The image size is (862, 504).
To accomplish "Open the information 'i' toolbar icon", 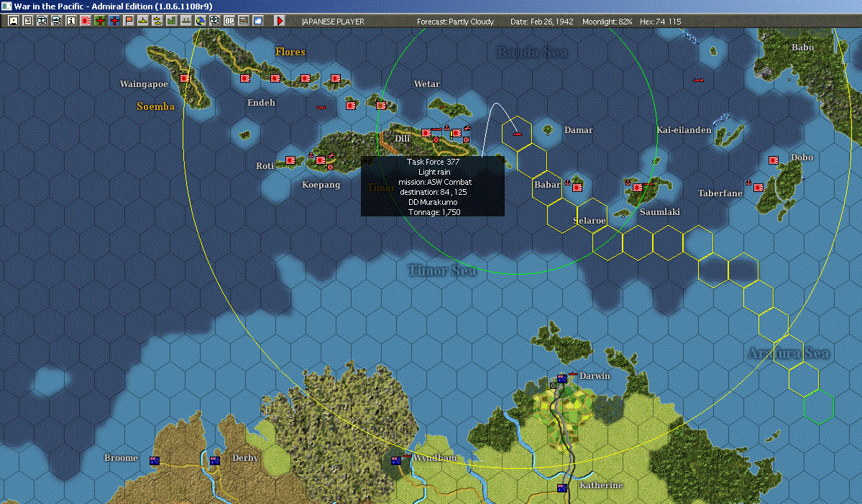I will pyautogui.click(x=71, y=21).
